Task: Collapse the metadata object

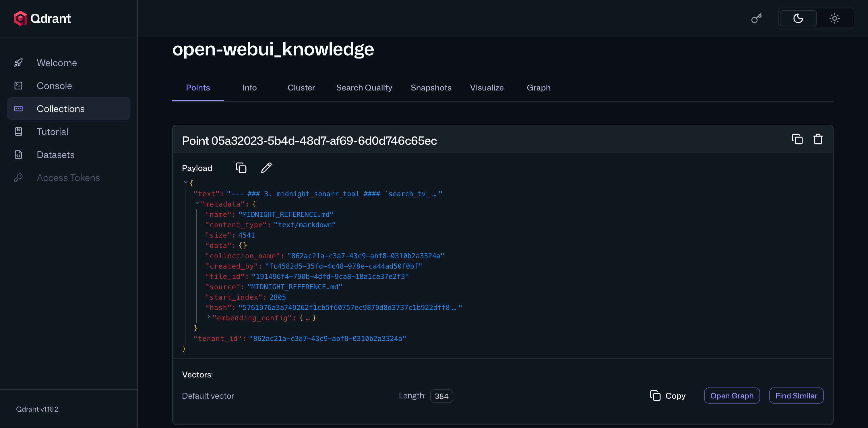Action: point(197,203)
